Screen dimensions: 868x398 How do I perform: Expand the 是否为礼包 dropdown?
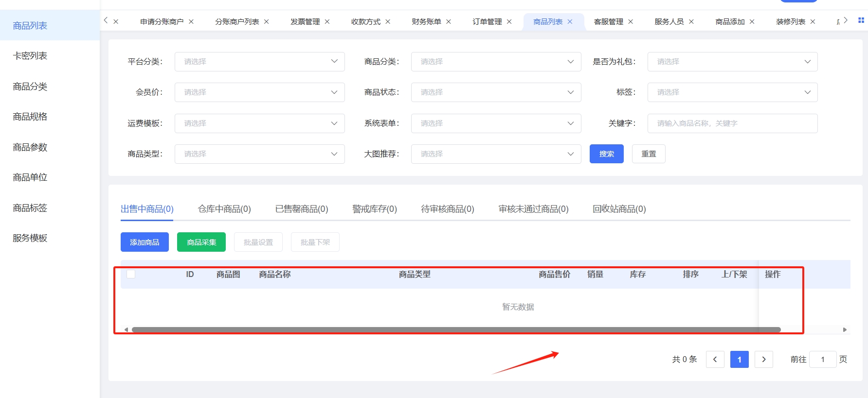[732, 62]
